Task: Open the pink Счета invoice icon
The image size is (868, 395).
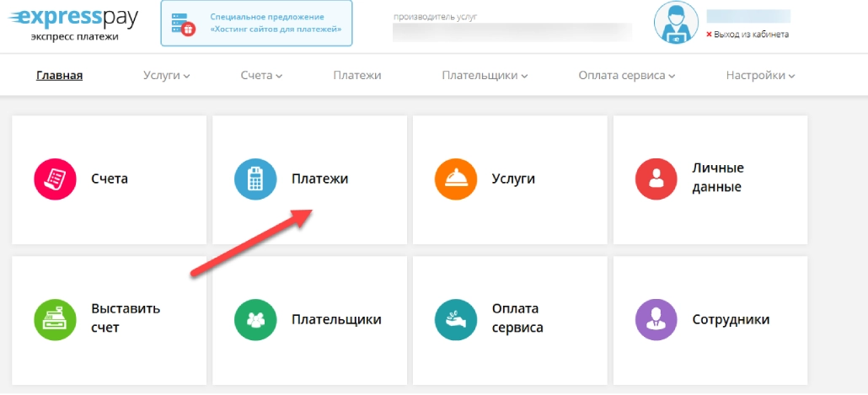Action: [55, 179]
